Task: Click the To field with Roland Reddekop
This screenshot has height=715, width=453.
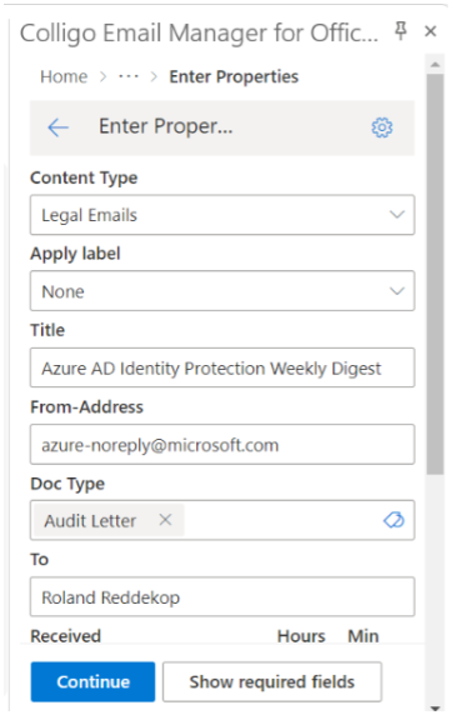Action: [223, 597]
